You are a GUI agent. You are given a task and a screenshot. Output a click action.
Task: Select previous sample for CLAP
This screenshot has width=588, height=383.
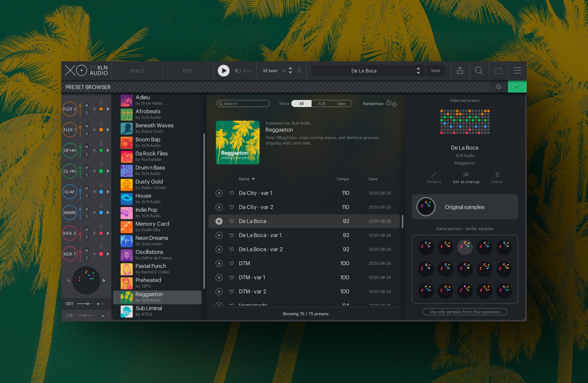pos(94,192)
